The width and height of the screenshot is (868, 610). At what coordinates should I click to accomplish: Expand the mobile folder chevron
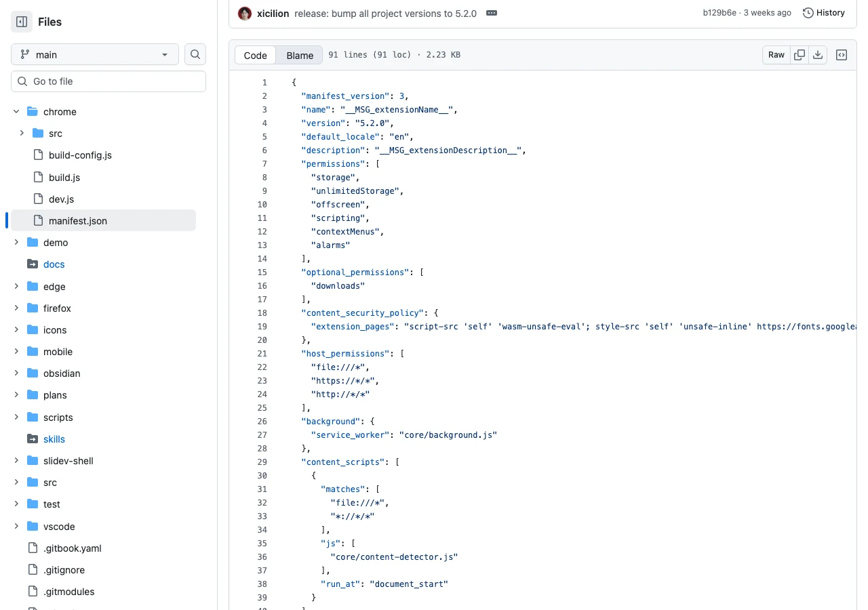[16, 352]
